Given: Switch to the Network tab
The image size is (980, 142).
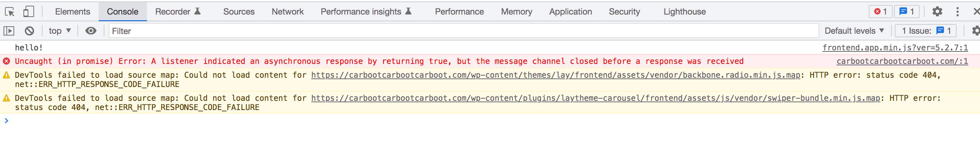Looking at the screenshot, I should pyautogui.click(x=288, y=12).
